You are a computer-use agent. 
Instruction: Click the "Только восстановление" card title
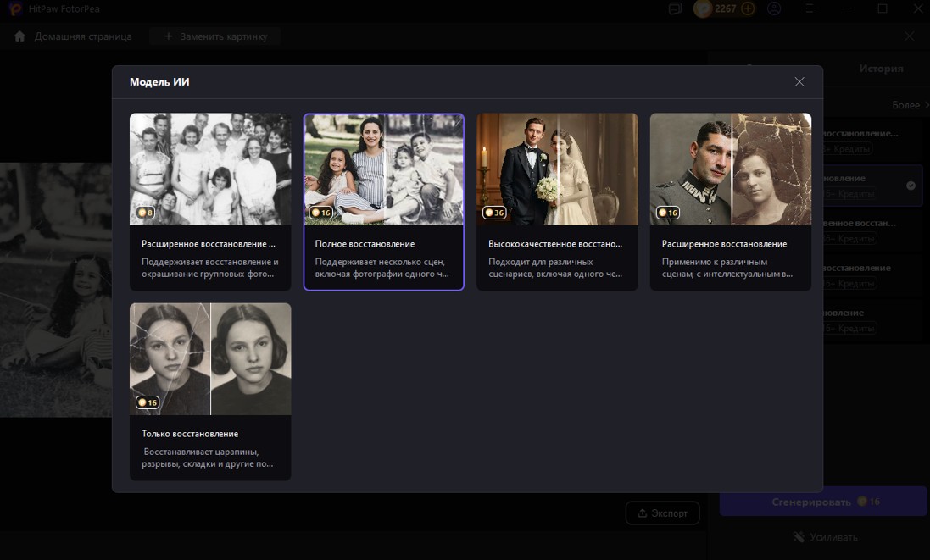tap(190, 434)
